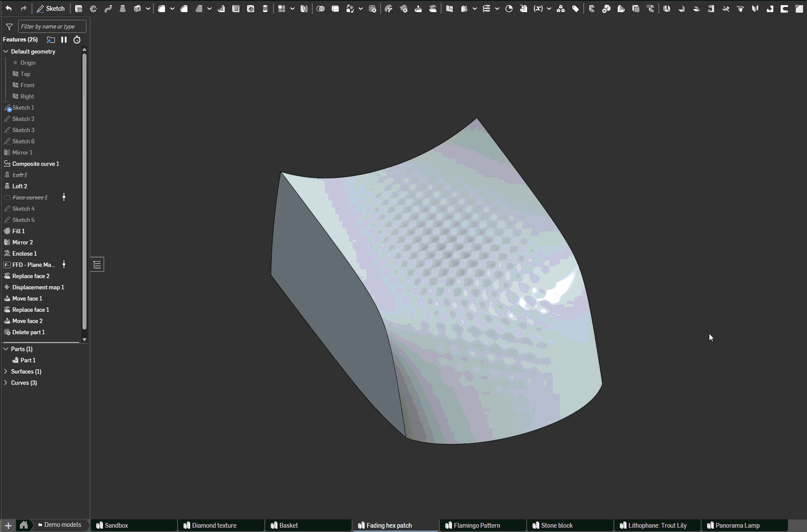
Task: Select the Composite curve 1 feature
Action: point(36,164)
